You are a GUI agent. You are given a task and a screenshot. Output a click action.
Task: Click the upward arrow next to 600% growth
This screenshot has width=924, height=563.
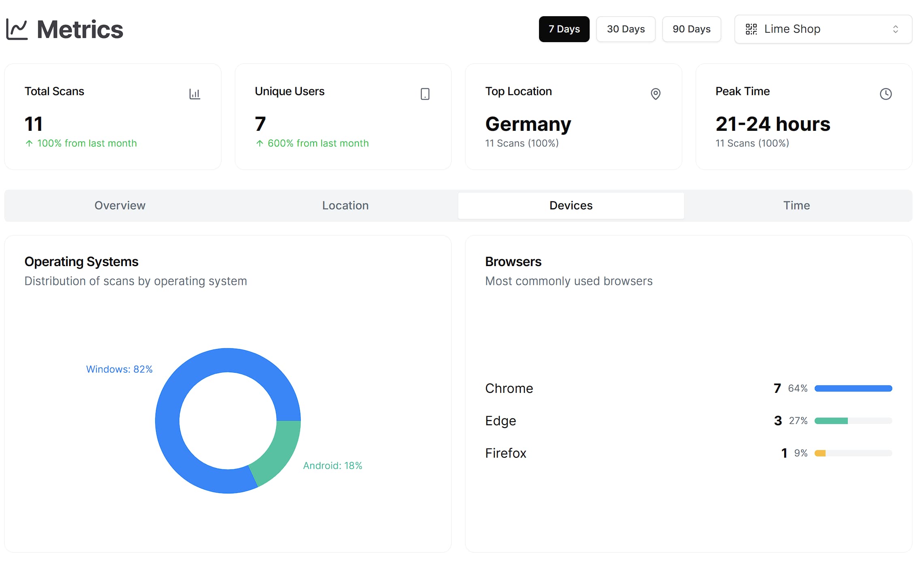259,143
